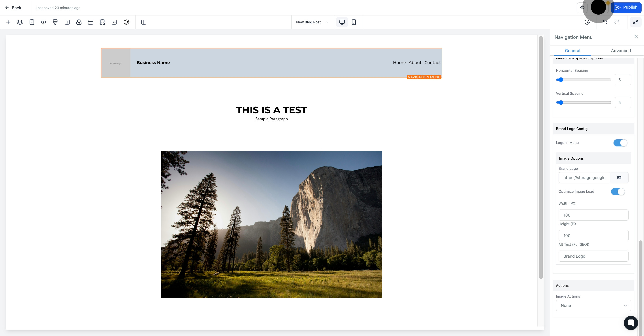Open version history clock icon
644x336 pixels.
pos(588,22)
